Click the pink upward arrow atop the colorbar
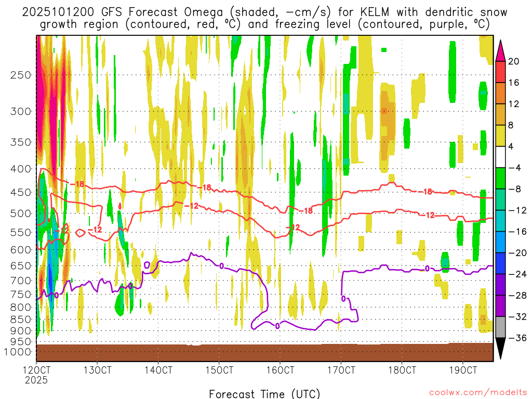 (x=500, y=52)
